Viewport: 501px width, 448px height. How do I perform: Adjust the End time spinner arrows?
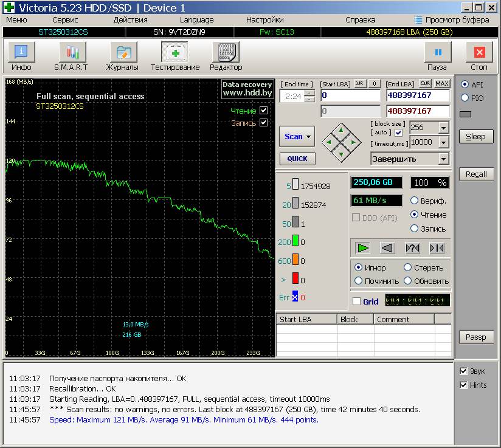(309, 96)
